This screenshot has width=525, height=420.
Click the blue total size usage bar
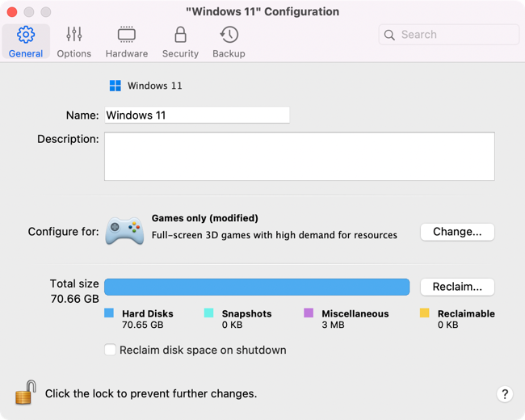click(257, 287)
